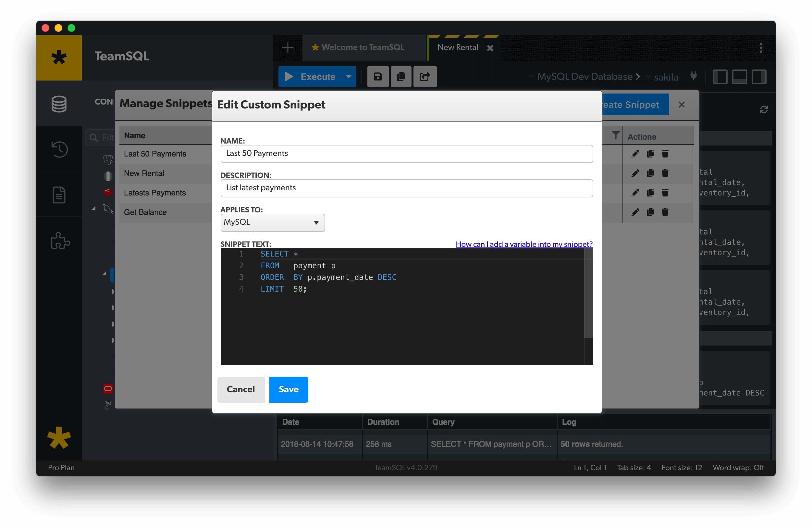812x528 pixels.
Task: Click the save query disk icon
Action: coord(378,77)
